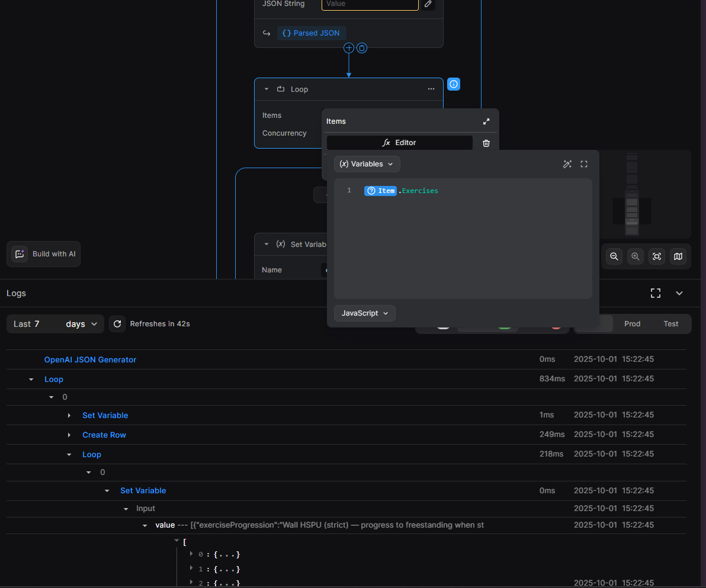Open the days time-range dropdown
This screenshot has height=588, width=706.
tap(82, 324)
